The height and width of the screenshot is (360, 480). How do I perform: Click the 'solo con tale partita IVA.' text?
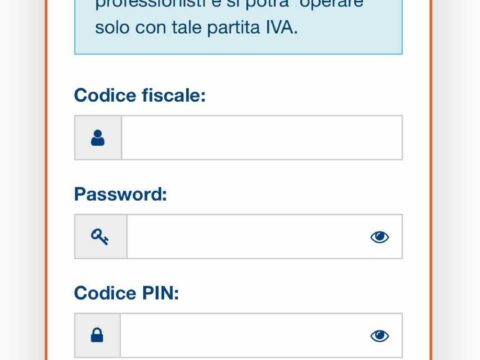[x=196, y=27]
